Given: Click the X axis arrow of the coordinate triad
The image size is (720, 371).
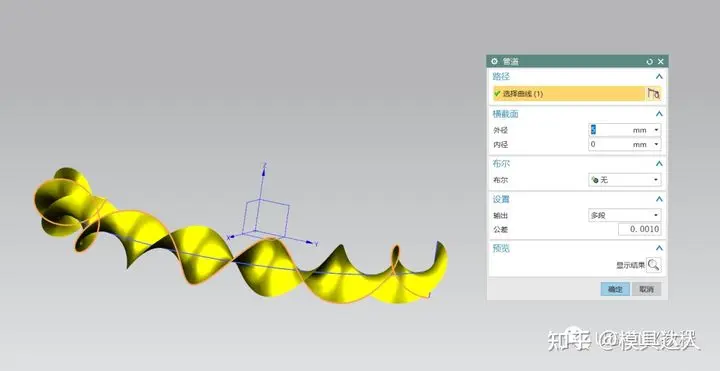Looking at the screenshot, I should [231, 237].
